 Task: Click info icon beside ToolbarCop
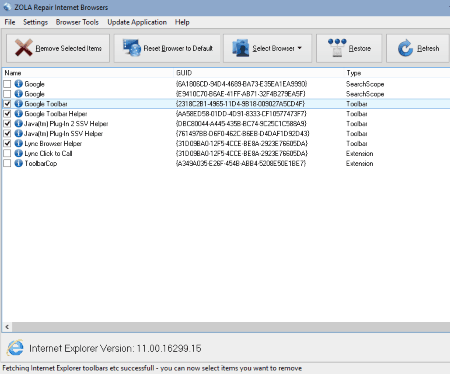[19, 163]
